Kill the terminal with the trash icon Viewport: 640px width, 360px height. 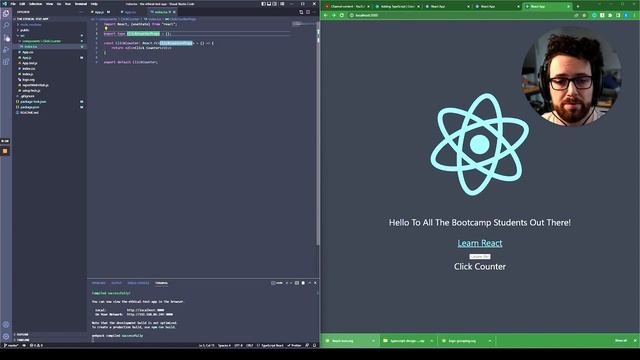click(x=303, y=283)
